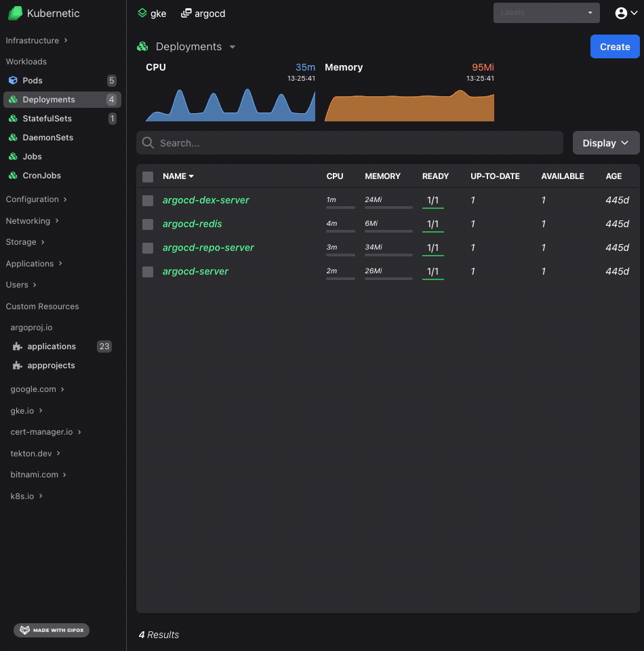Expand the tekton.dev custom resources
Viewport: 644px width, 651px height.
[35, 454]
